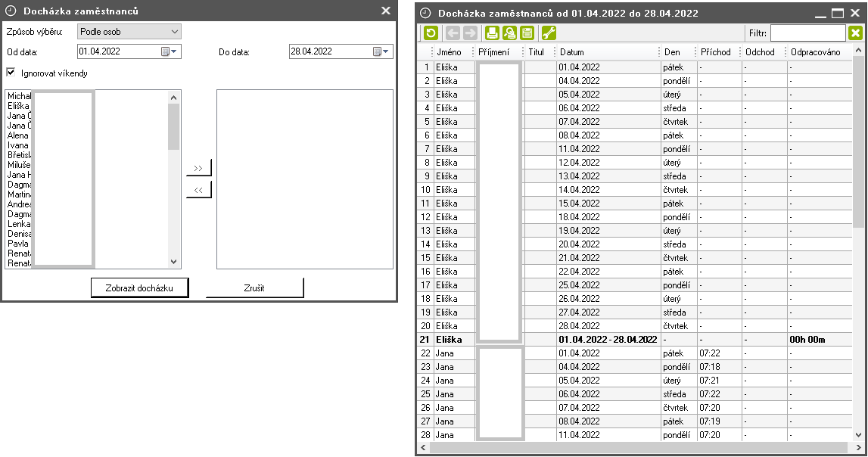
Task: Click arrival time 07:19 in row 27
Action: click(710, 421)
